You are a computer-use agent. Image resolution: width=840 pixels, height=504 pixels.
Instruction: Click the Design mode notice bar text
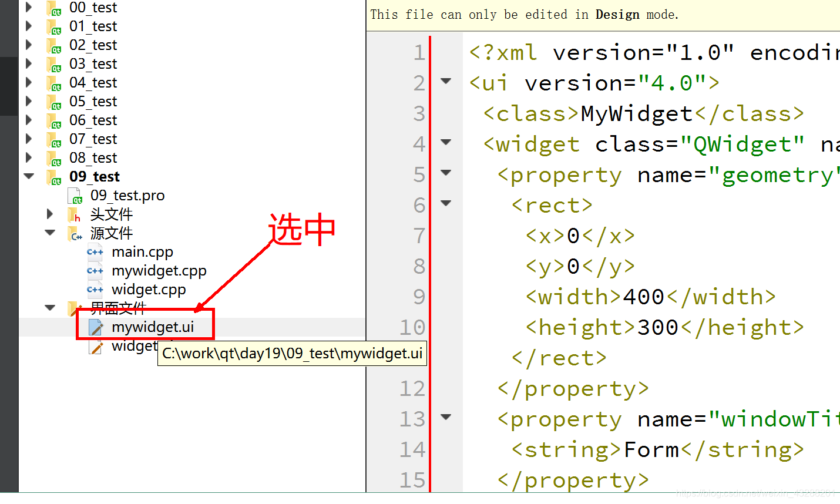525,14
